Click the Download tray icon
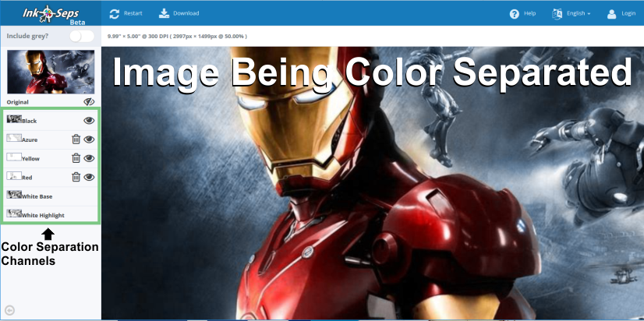 tap(164, 13)
